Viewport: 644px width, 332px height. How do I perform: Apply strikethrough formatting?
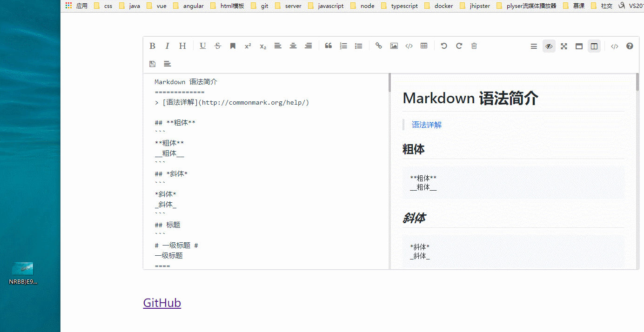coord(218,46)
